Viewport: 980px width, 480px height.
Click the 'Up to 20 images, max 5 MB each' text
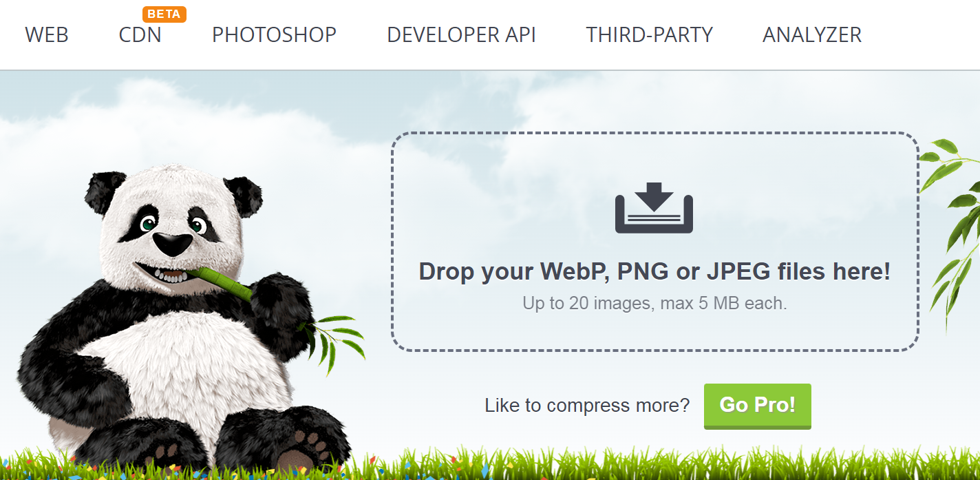point(654,303)
